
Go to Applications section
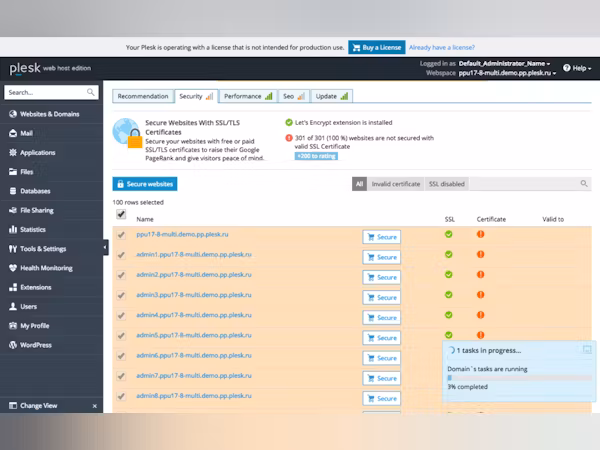tap(32, 152)
